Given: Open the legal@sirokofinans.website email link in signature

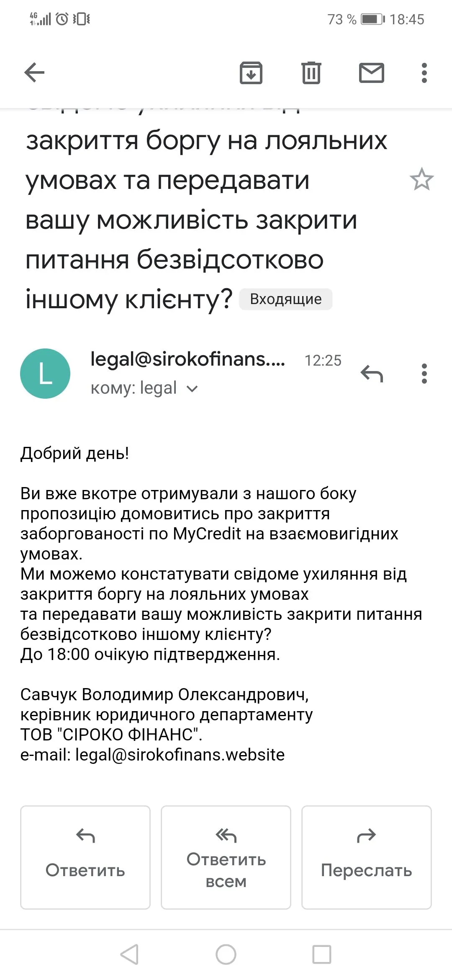Looking at the screenshot, I should pyautogui.click(x=180, y=755).
